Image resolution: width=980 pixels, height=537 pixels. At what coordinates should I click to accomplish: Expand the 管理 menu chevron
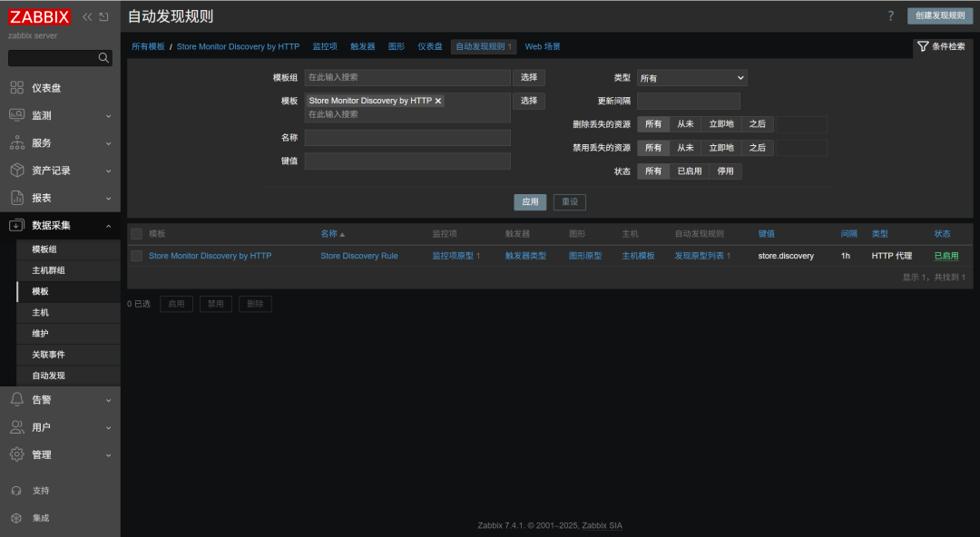(x=108, y=455)
